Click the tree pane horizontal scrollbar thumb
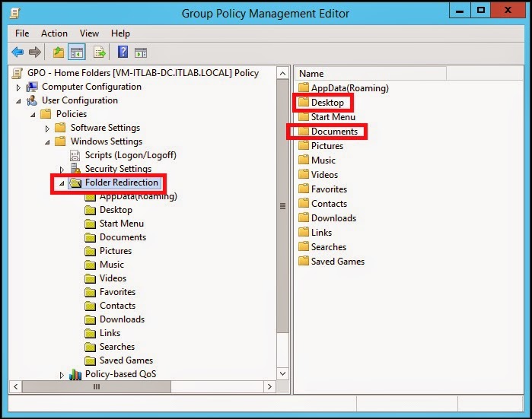Viewport: 532px width, 419px height. [97, 386]
